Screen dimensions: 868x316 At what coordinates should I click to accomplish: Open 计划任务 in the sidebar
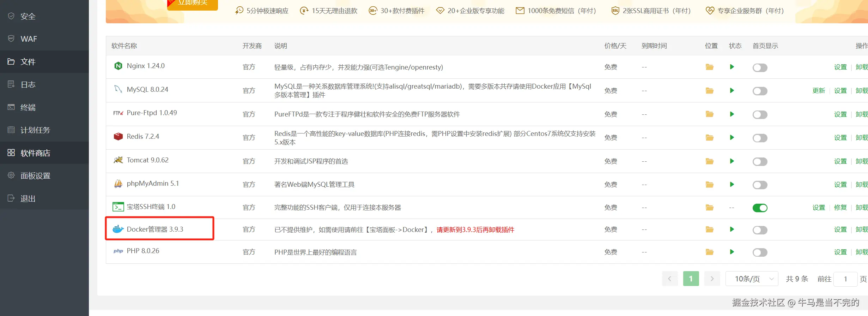tap(44, 130)
